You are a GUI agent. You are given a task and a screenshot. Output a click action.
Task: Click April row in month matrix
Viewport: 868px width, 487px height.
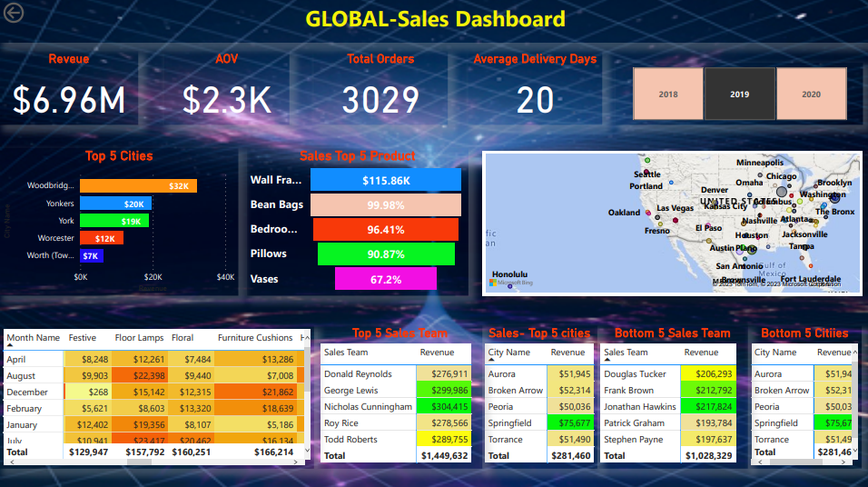pyautogui.click(x=153, y=359)
